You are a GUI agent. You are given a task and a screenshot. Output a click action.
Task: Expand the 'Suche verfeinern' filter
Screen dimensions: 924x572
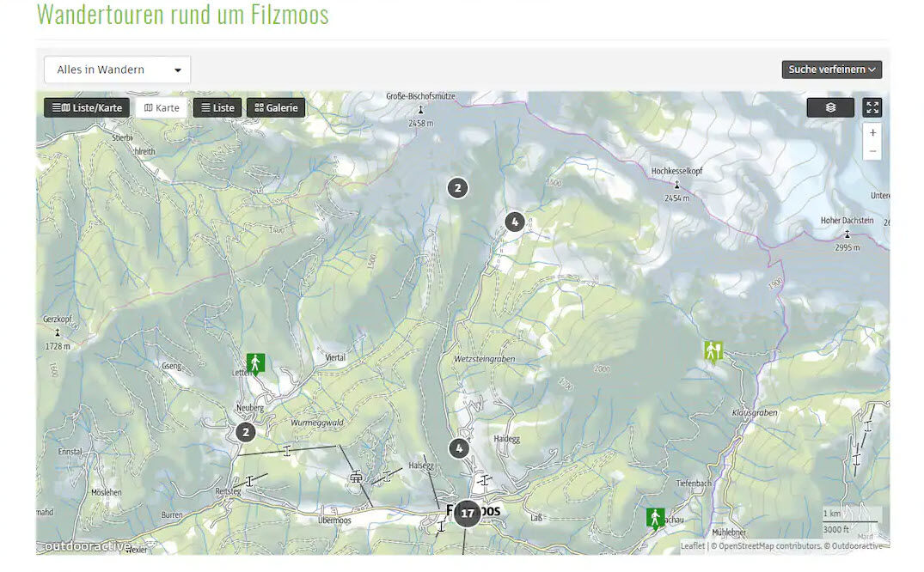(x=831, y=70)
